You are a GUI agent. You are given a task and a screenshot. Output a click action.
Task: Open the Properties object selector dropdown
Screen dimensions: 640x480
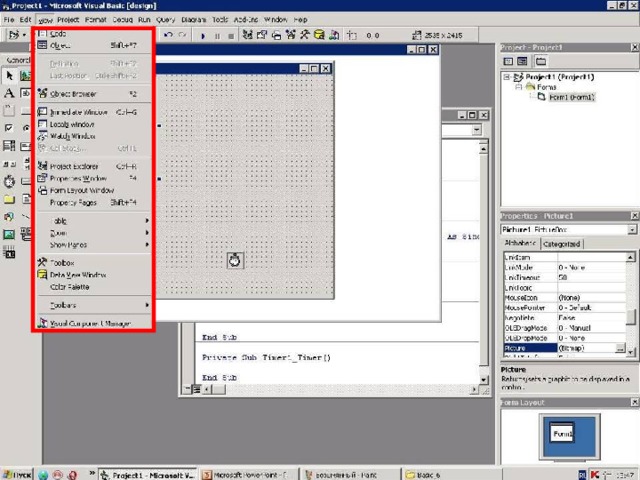coord(632,229)
